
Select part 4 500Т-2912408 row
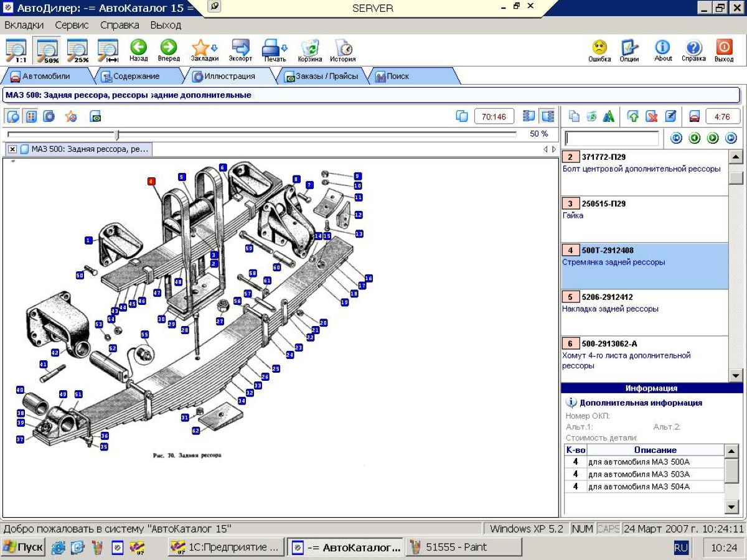(x=644, y=266)
